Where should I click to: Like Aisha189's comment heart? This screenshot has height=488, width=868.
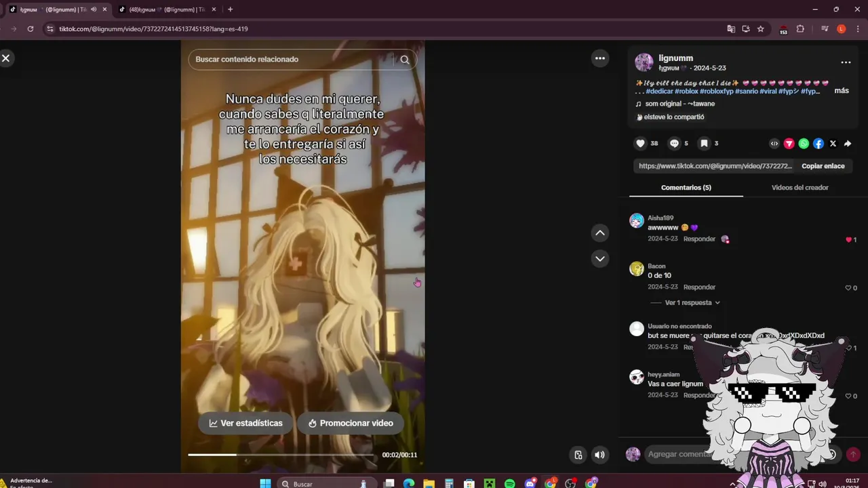[848, 240]
